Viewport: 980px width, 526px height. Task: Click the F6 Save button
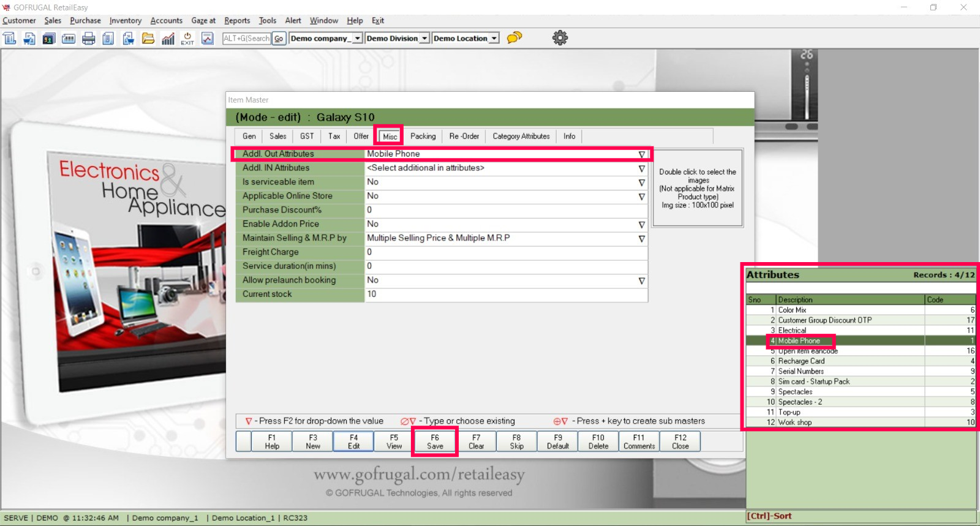[435, 441]
